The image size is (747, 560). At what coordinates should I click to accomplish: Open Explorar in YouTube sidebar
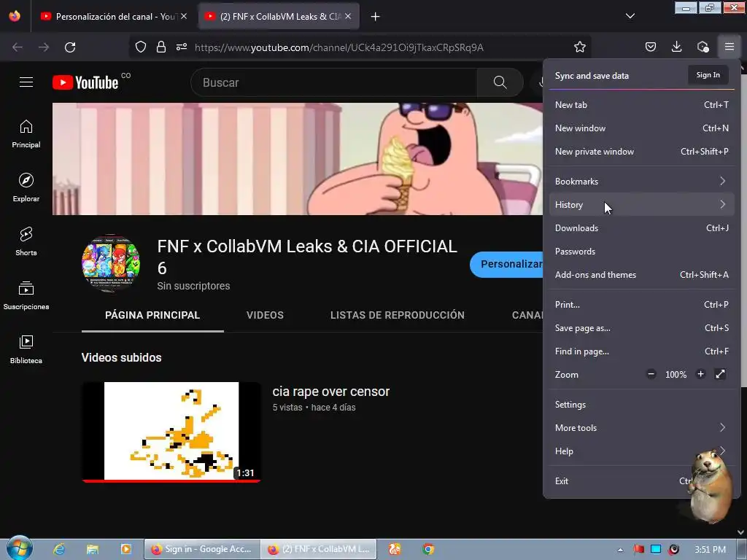(26, 187)
